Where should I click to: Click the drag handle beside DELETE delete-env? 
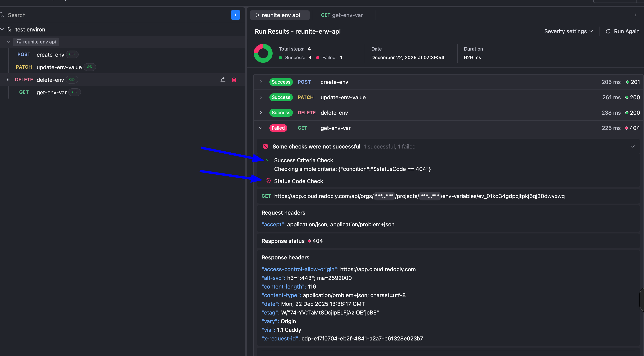8,79
